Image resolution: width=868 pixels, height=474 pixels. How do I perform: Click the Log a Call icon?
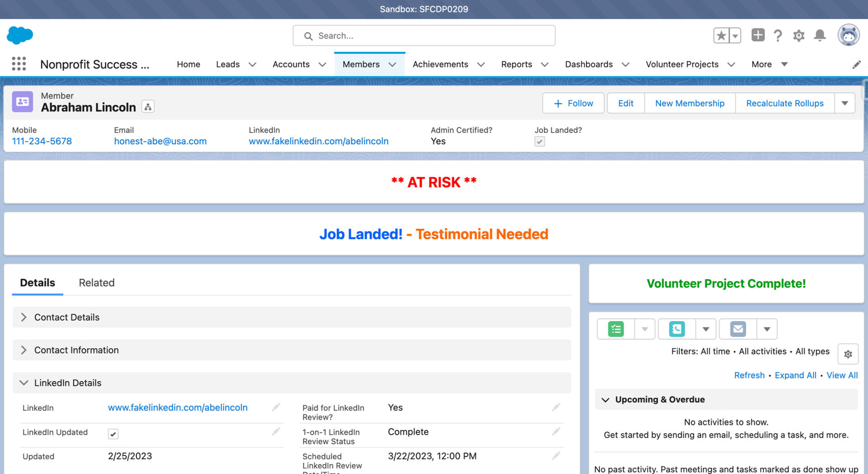677,329
